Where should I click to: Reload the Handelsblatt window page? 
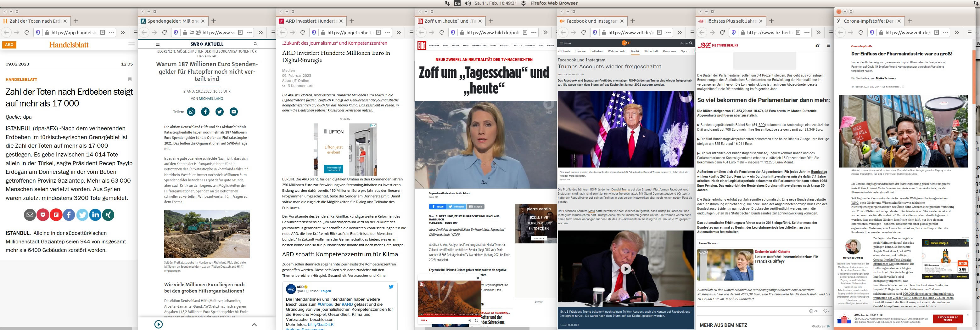[x=27, y=32]
